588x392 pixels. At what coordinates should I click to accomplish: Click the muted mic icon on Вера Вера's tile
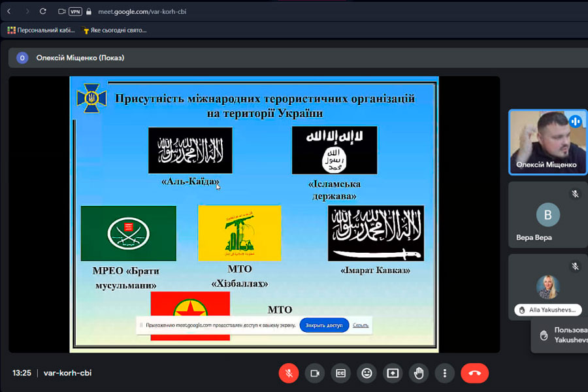click(575, 194)
